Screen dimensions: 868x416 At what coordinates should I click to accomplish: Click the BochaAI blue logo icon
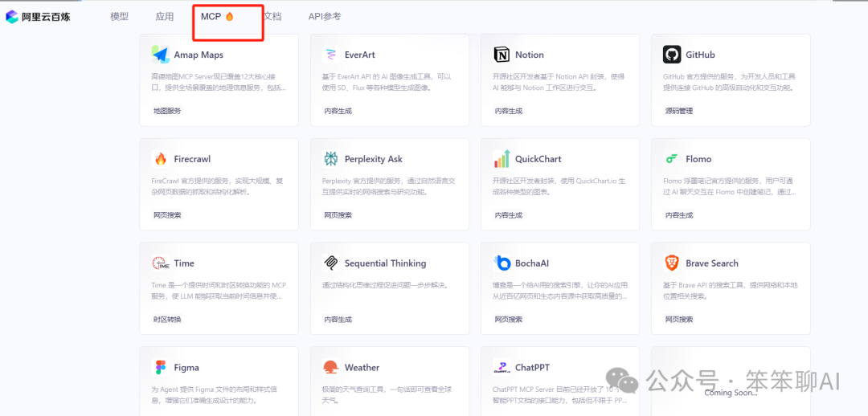point(501,263)
